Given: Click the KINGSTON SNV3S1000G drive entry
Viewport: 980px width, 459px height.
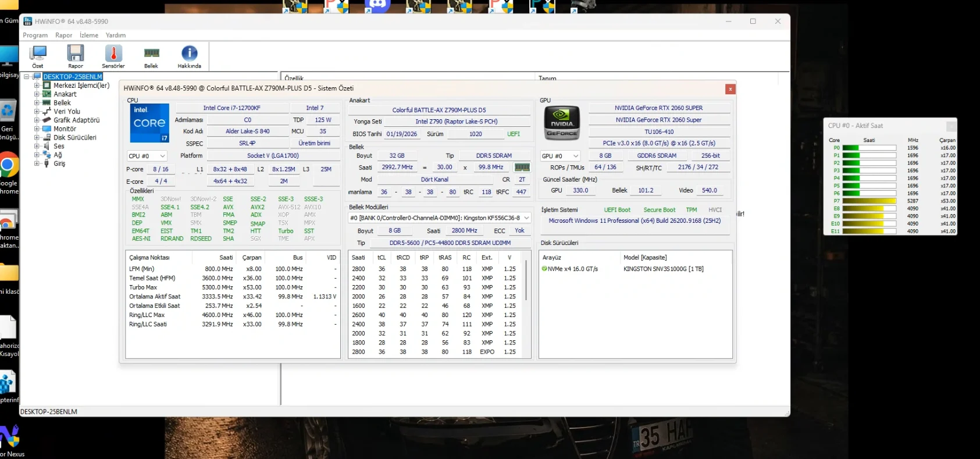Looking at the screenshot, I should [x=664, y=269].
